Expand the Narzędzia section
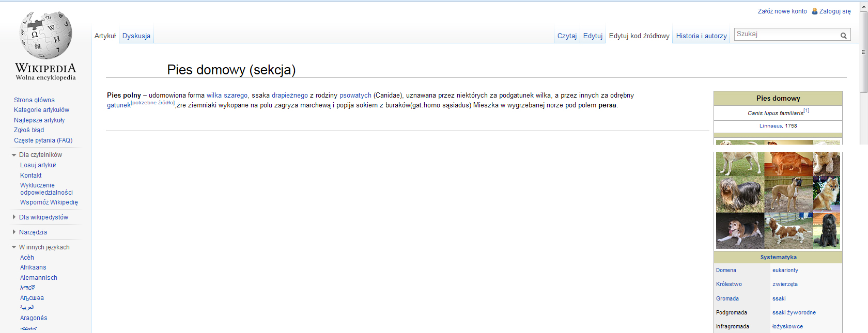Image resolution: width=868 pixels, height=333 pixels. 14,232
